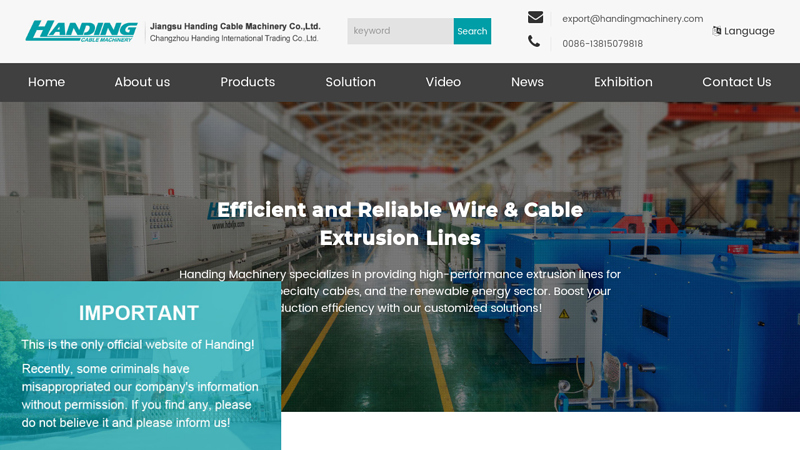Open the News page

click(528, 82)
